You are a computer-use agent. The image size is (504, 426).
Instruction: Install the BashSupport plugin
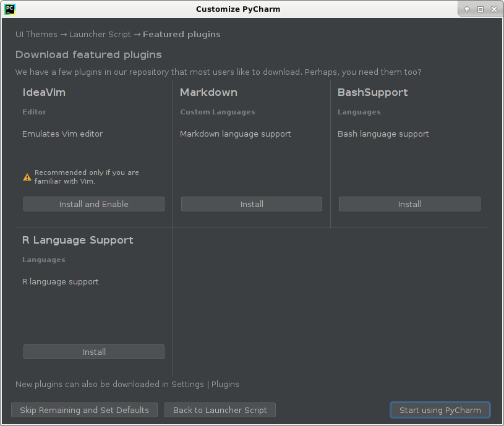pos(409,204)
